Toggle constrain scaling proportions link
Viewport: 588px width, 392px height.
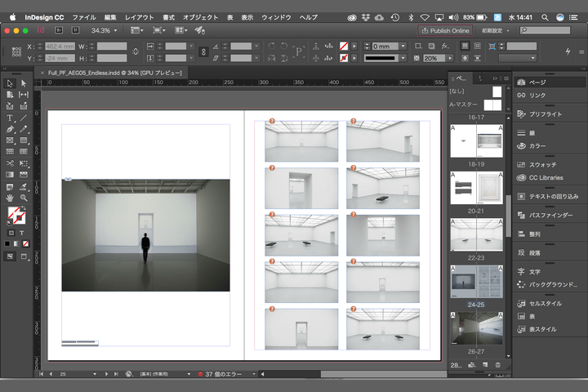point(203,51)
